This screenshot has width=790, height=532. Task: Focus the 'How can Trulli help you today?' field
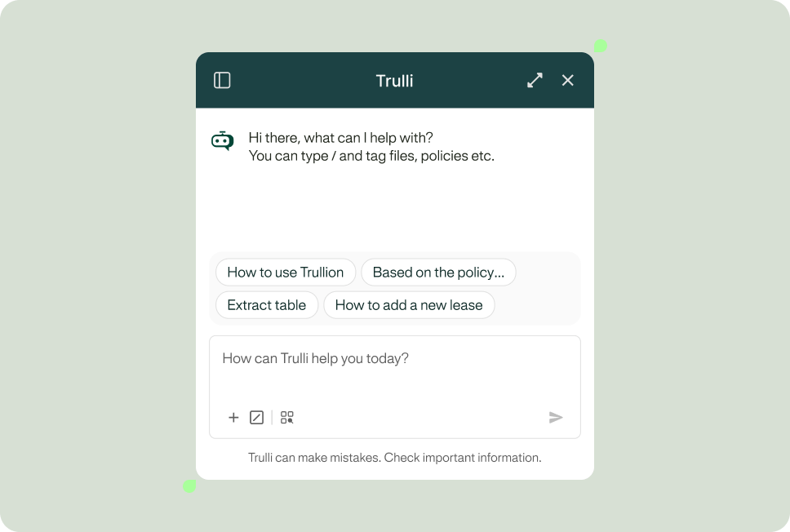pos(395,387)
